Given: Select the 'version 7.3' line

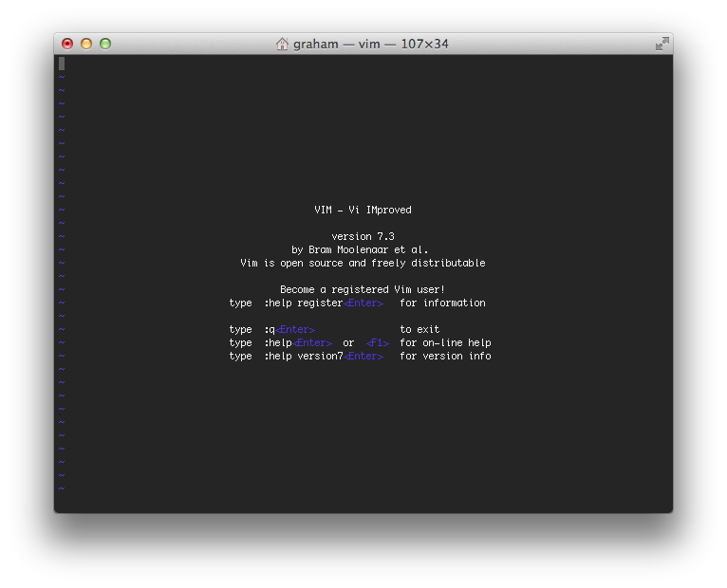Looking at the screenshot, I should 363,236.
